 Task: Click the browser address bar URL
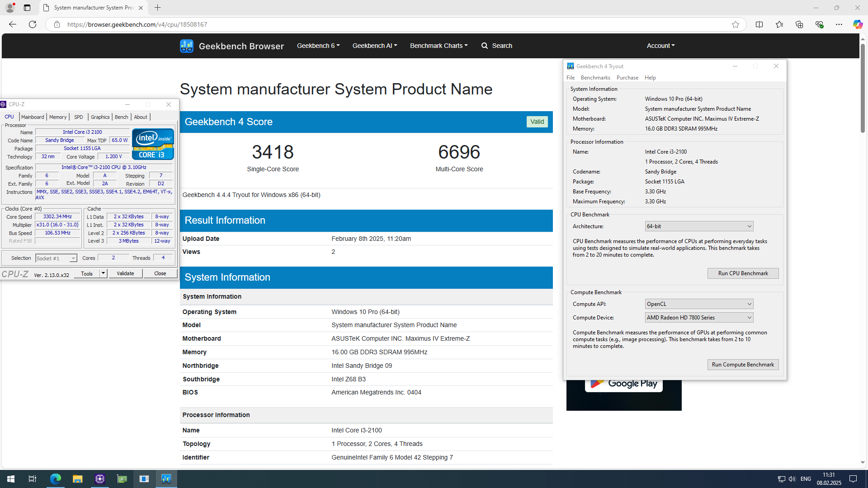pyautogui.click(x=137, y=24)
